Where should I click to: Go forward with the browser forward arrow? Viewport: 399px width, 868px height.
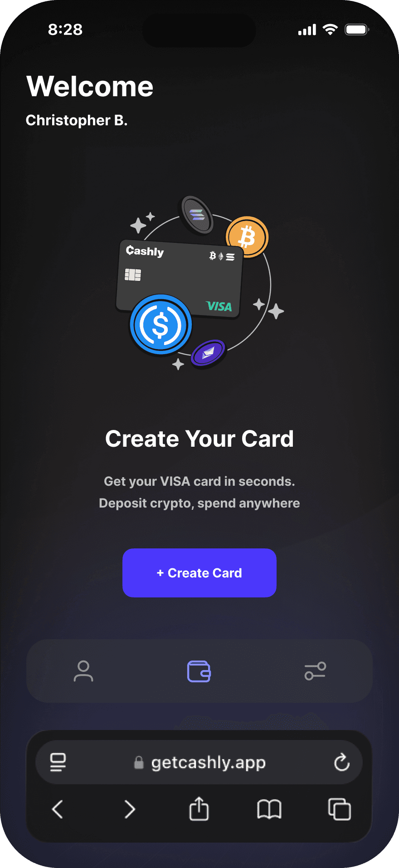pos(130,809)
